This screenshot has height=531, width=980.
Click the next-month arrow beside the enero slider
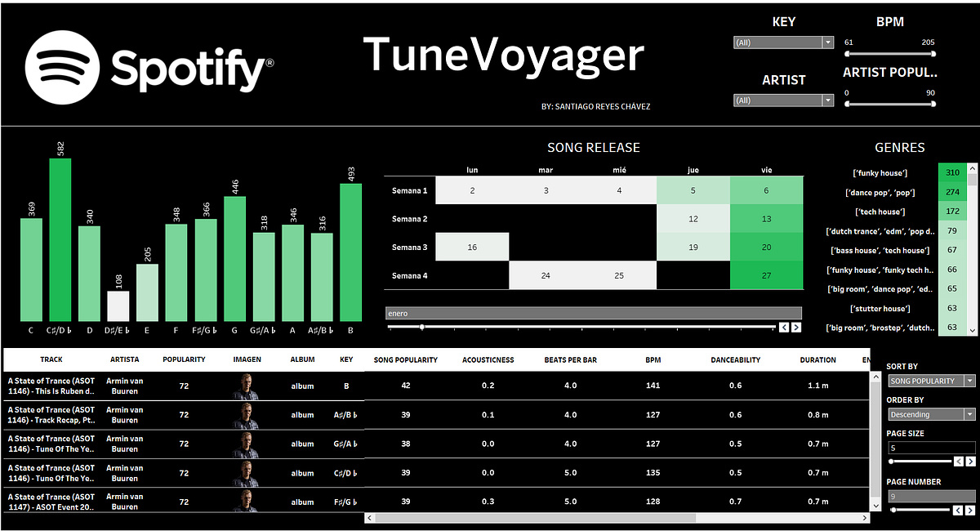point(795,326)
